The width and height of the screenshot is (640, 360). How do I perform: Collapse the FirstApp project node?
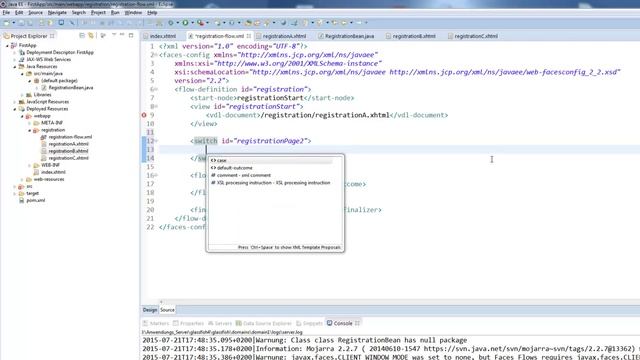coord(7,46)
